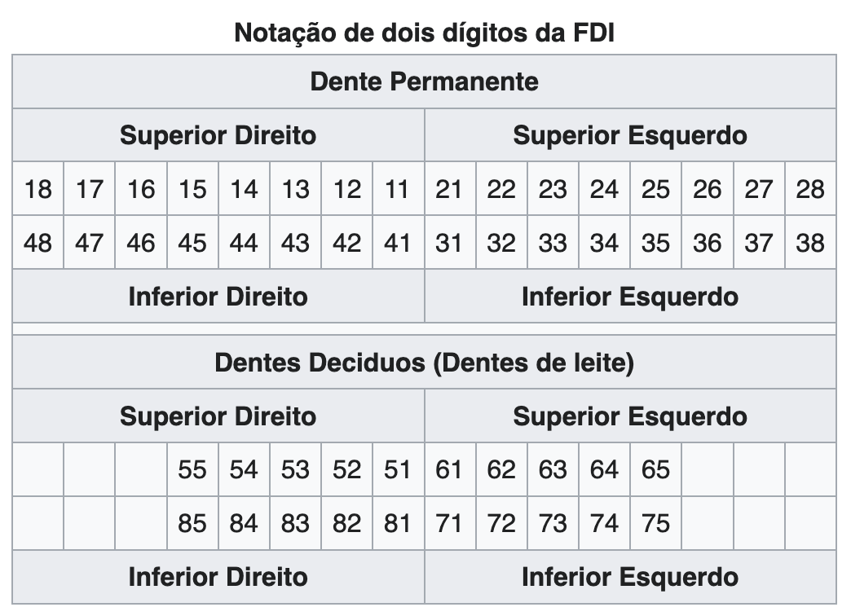Click the tooth 38 cell
The width and height of the screenshot is (851, 616).
pyautogui.click(x=810, y=243)
